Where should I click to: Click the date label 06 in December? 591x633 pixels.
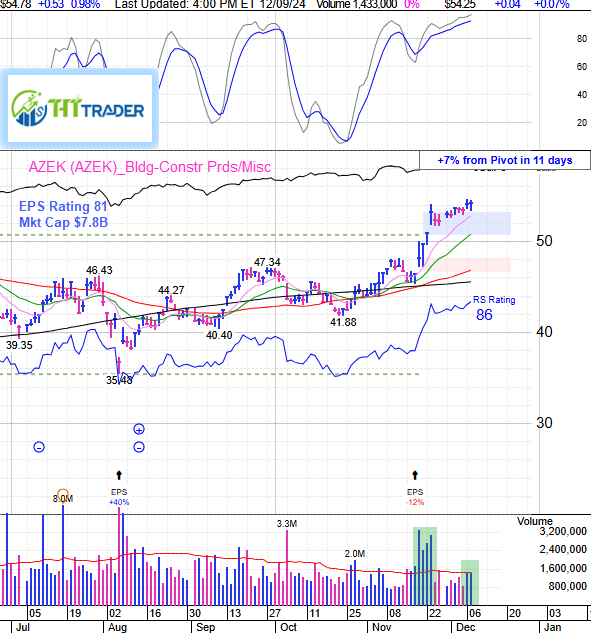tap(475, 613)
